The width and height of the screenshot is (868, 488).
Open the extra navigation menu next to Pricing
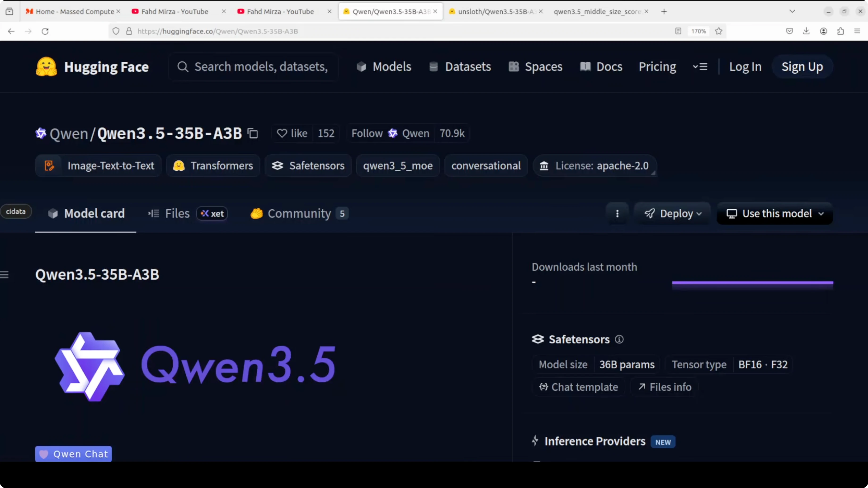700,67
